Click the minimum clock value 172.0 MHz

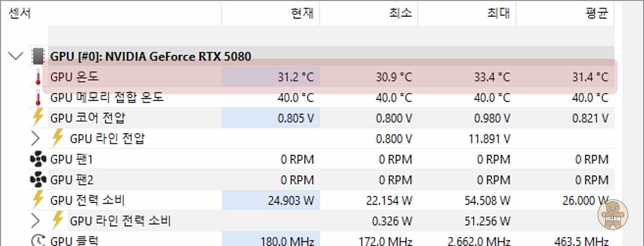click(385, 240)
